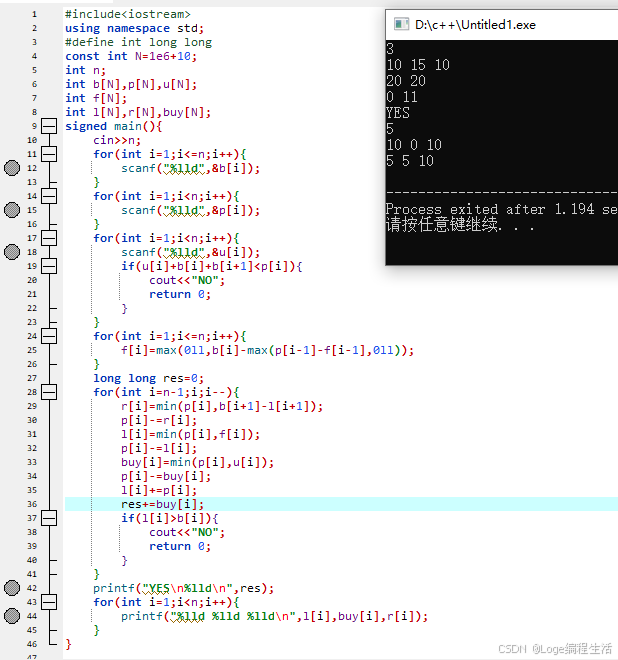
Task: Click the 'l[i]=min(p[i],f[i]);' line
Action: pos(191,434)
